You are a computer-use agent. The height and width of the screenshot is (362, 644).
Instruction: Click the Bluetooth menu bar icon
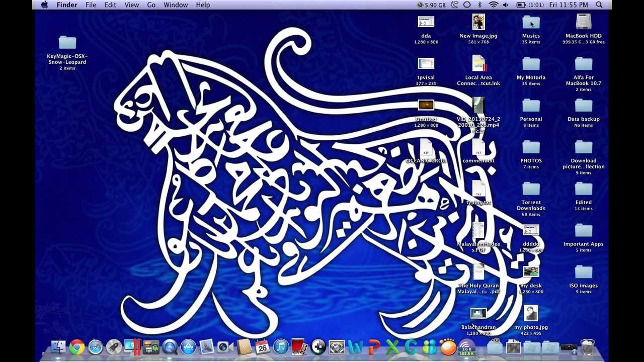[x=480, y=5]
